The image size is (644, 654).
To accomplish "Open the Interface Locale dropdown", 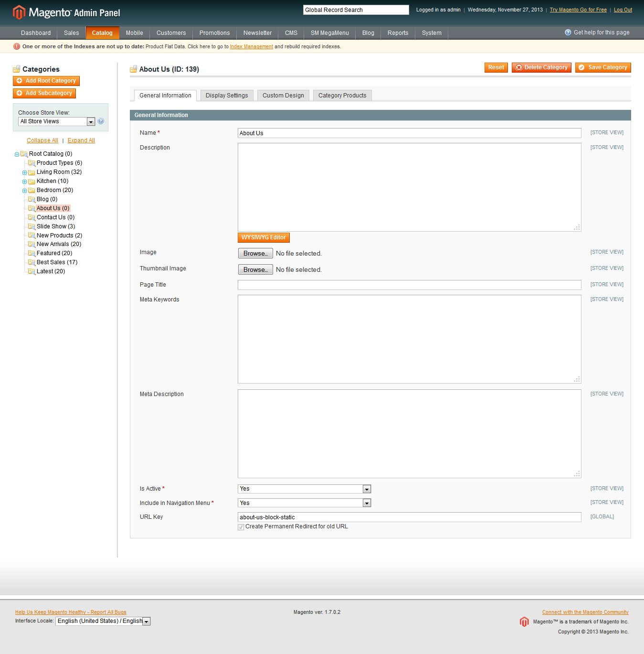I will (x=103, y=621).
